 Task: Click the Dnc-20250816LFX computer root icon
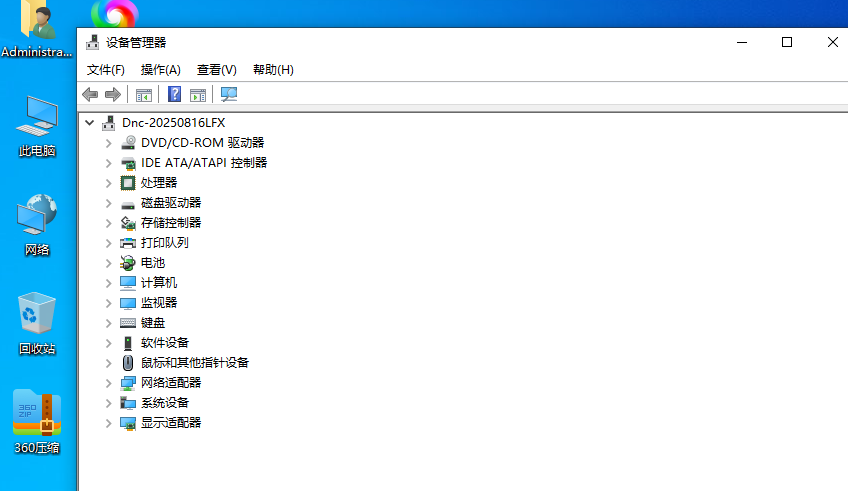(109, 123)
